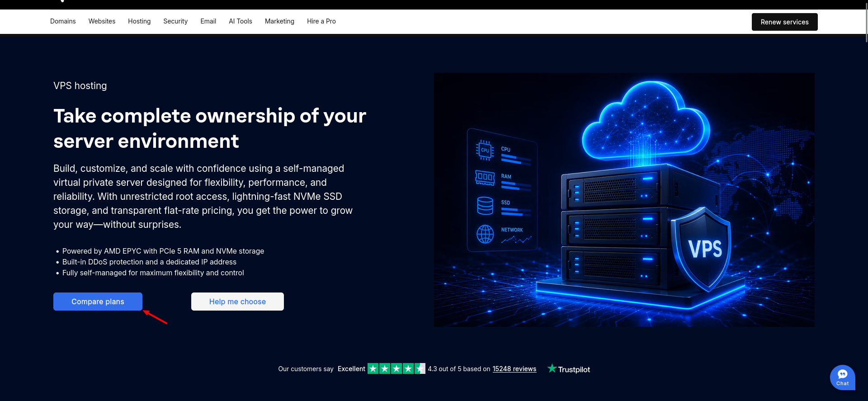868x401 pixels.
Task: Click the Trustpilot logo
Action: pyautogui.click(x=569, y=369)
